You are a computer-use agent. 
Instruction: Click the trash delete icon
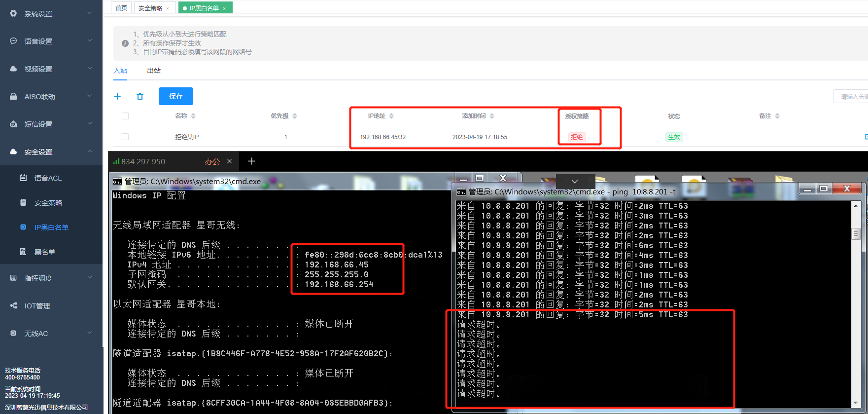tap(140, 96)
